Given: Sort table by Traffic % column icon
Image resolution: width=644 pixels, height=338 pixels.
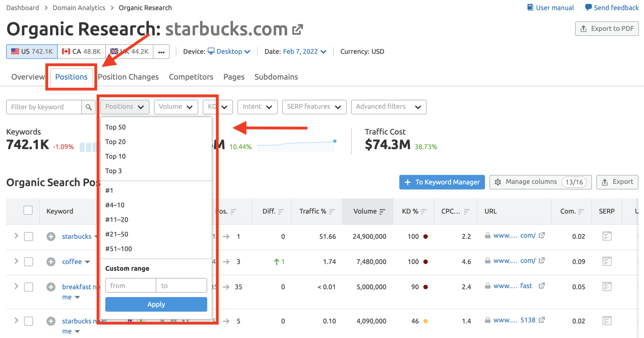Looking at the screenshot, I should [x=332, y=211].
